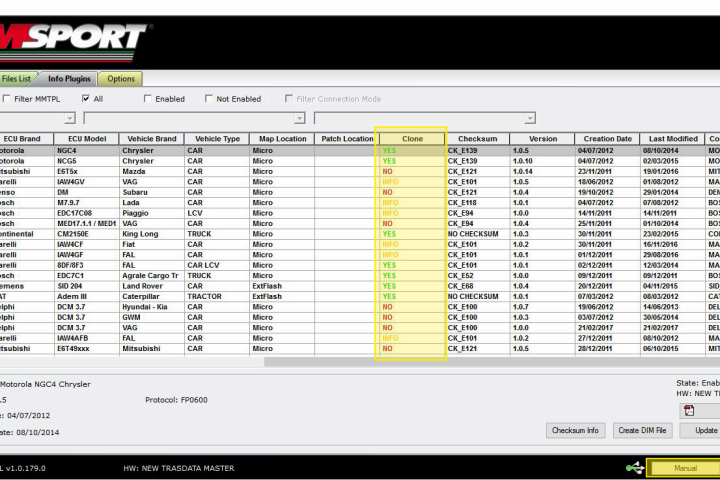This screenshot has height=480, width=720.
Task: Open the PDF document icon button
Action: 699,411
